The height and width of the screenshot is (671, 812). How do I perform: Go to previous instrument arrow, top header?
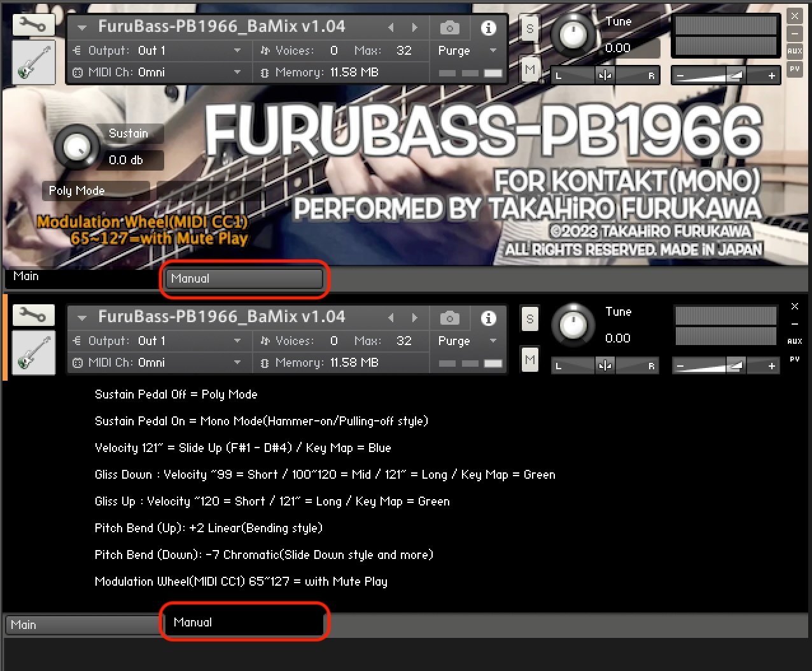click(x=391, y=27)
